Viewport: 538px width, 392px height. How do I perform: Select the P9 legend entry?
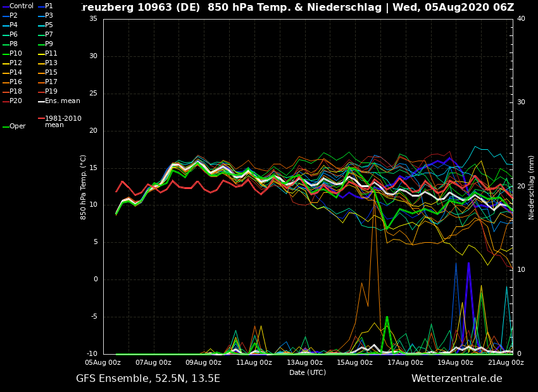click(46, 44)
